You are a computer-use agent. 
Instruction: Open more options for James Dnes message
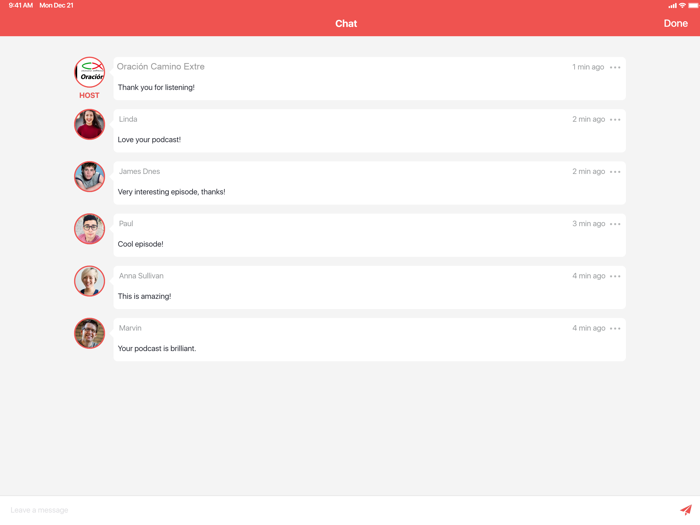(x=615, y=172)
